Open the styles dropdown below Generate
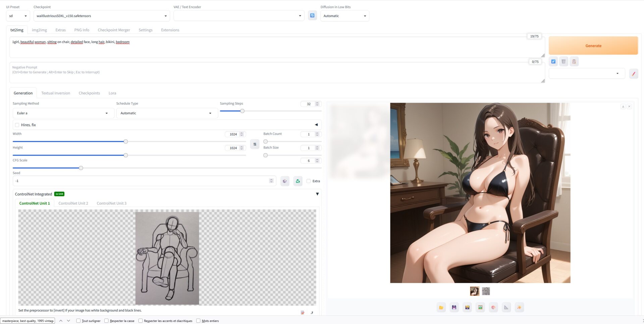644x324 pixels. (x=587, y=73)
